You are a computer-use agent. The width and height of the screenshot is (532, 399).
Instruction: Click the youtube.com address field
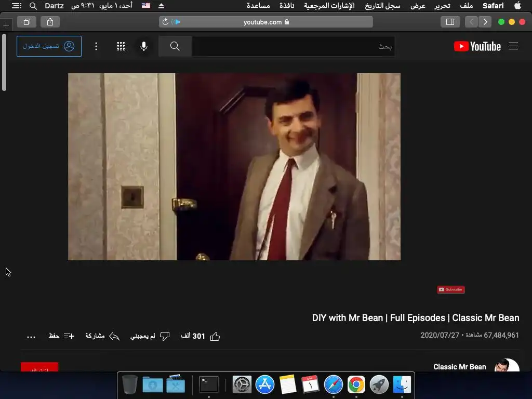click(x=266, y=22)
